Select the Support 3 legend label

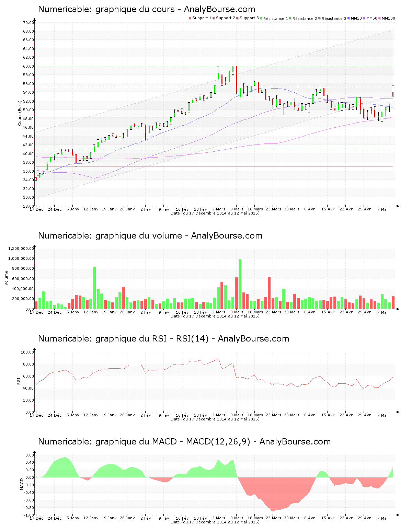(x=249, y=18)
